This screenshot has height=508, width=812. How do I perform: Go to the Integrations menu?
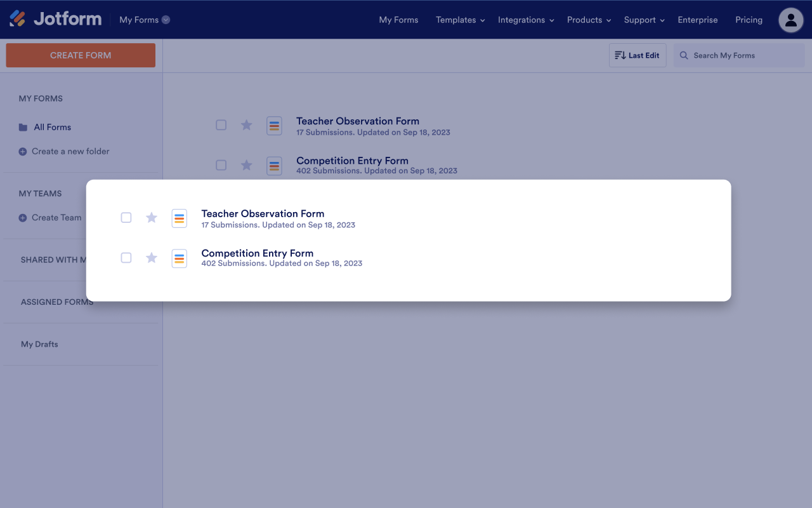[525, 20]
